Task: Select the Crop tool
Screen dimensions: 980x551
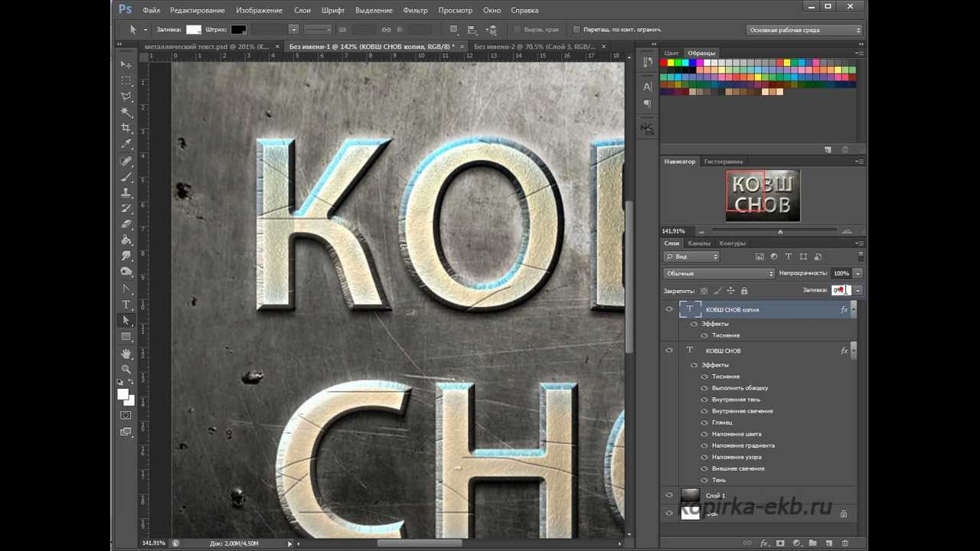Action: [x=126, y=129]
